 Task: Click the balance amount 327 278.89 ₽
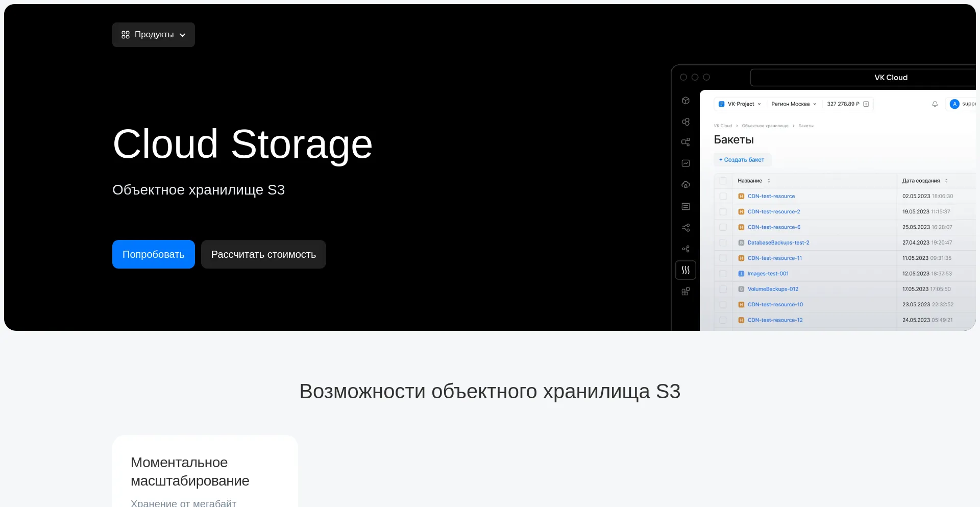coord(843,104)
